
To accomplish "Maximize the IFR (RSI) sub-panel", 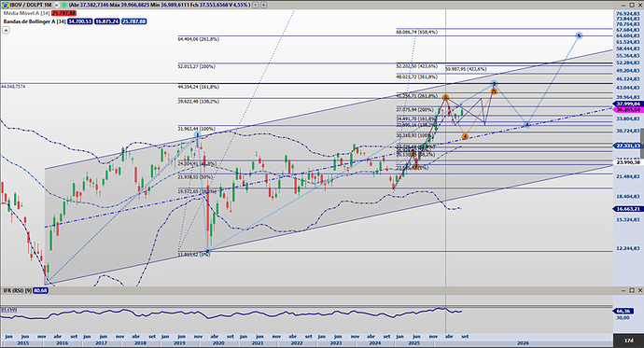I will click(x=632, y=290).
